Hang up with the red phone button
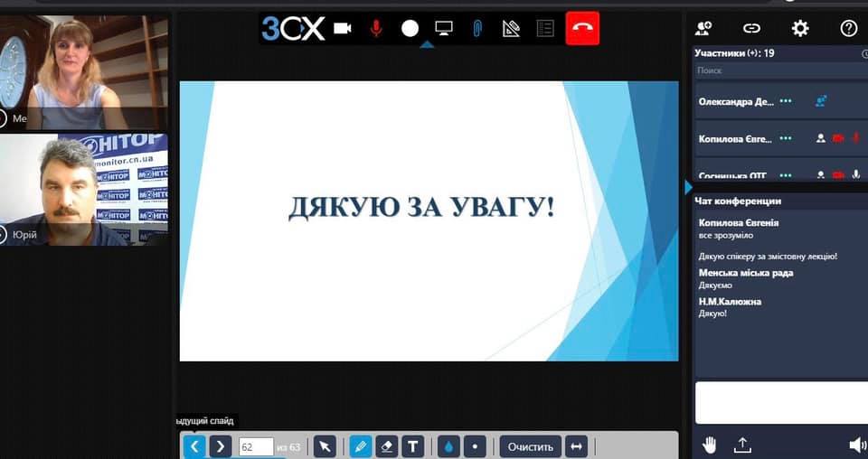 [x=582, y=28]
